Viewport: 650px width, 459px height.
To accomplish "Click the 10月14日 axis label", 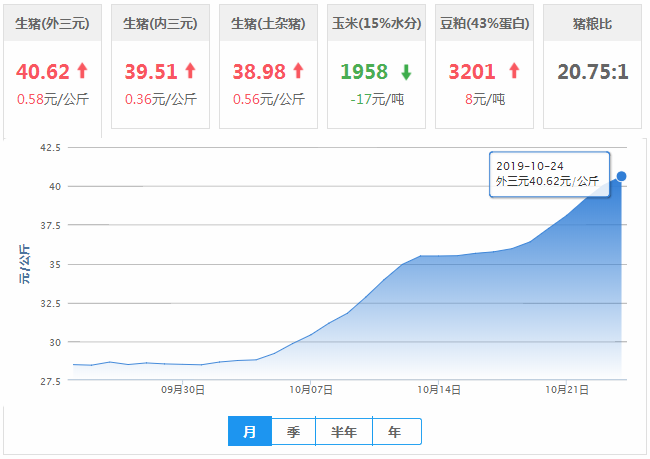I will click(x=439, y=390).
